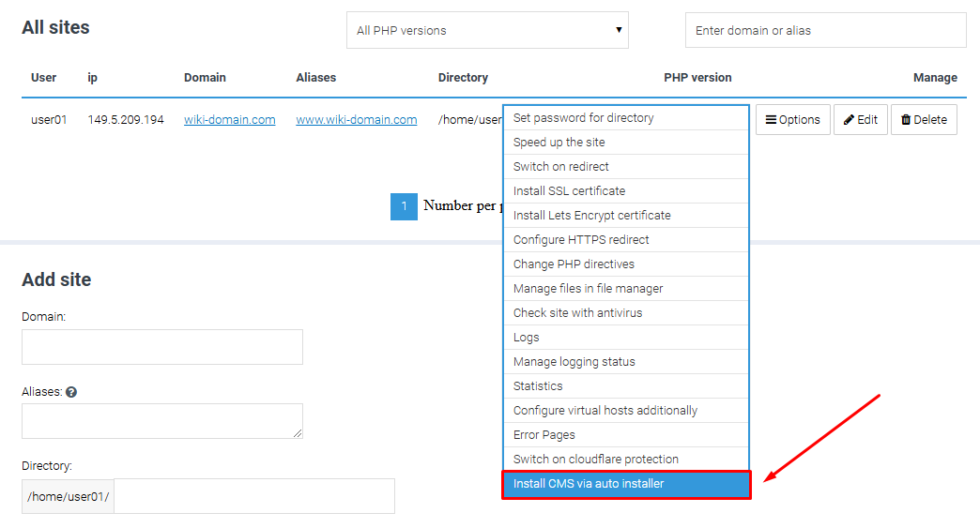Open the wiki-domain.com domain link
The image size is (980, 528).
[229, 120]
